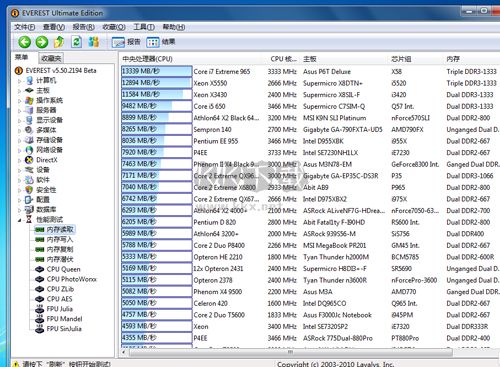This screenshot has width=500, height=367.
Task: Expand the 计算机 tree node
Action: tap(19, 81)
